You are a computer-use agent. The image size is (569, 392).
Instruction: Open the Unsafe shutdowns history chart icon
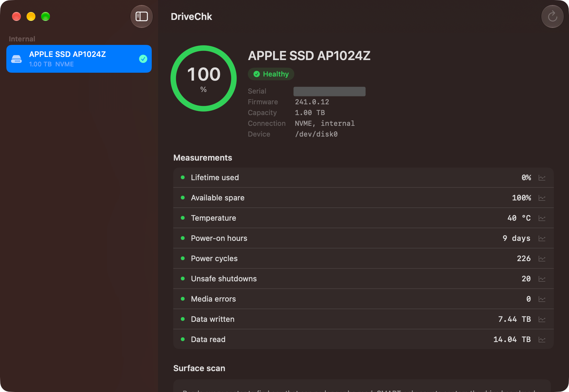(542, 279)
